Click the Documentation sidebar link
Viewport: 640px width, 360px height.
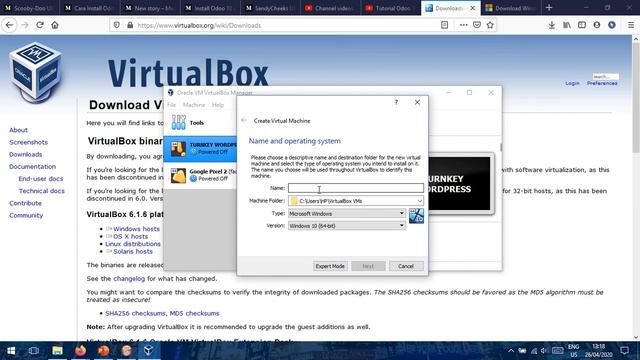[x=32, y=167]
